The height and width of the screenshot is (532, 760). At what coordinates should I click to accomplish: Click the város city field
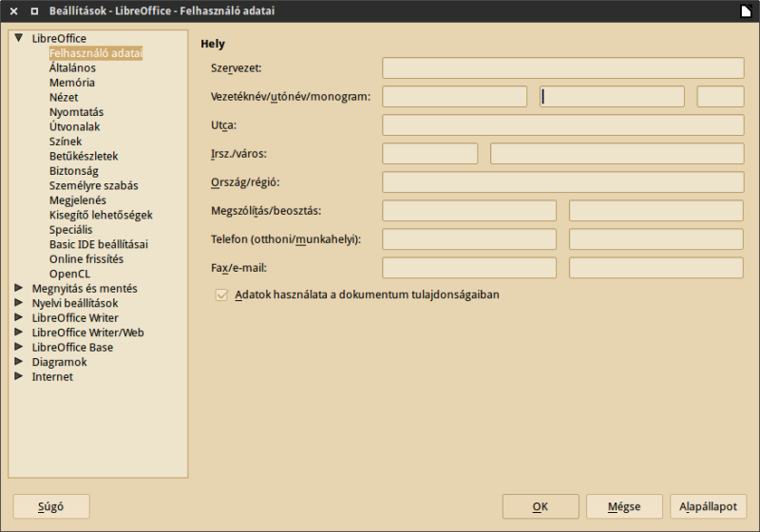click(617, 154)
